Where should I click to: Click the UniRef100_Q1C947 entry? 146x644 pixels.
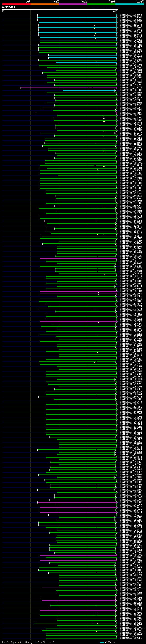131,193
